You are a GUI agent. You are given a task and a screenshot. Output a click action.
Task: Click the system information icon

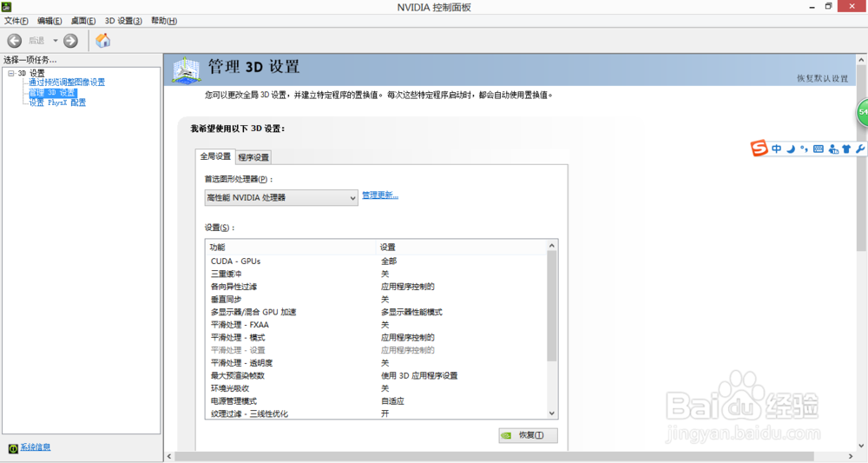point(13,448)
